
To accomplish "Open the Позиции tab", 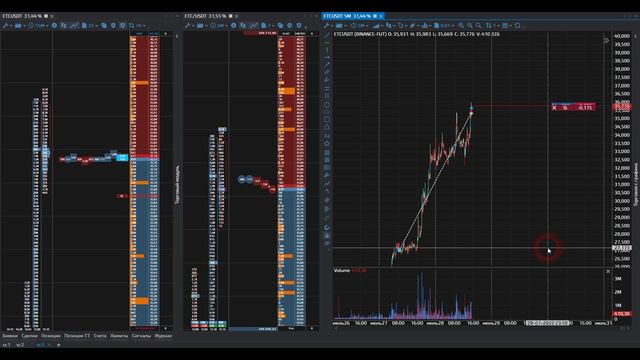I will (x=51, y=336).
